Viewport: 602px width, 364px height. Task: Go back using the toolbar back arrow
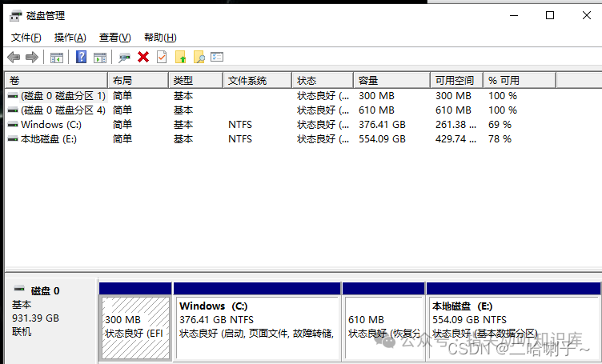point(14,58)
